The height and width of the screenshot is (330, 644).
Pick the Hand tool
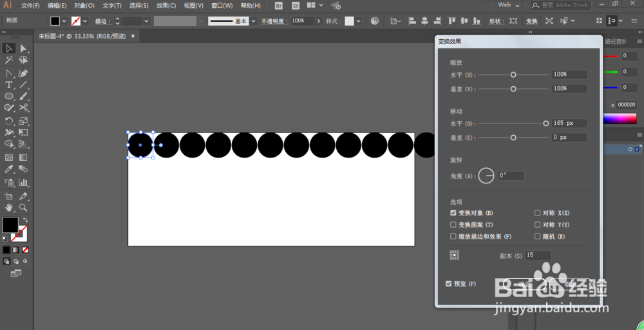(9, 208)
